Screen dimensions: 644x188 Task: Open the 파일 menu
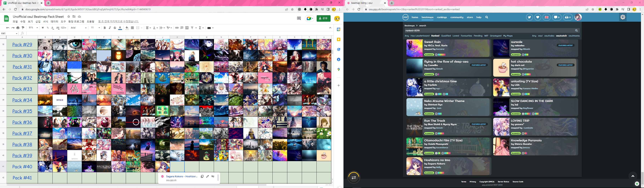click(x=15, y=21)
